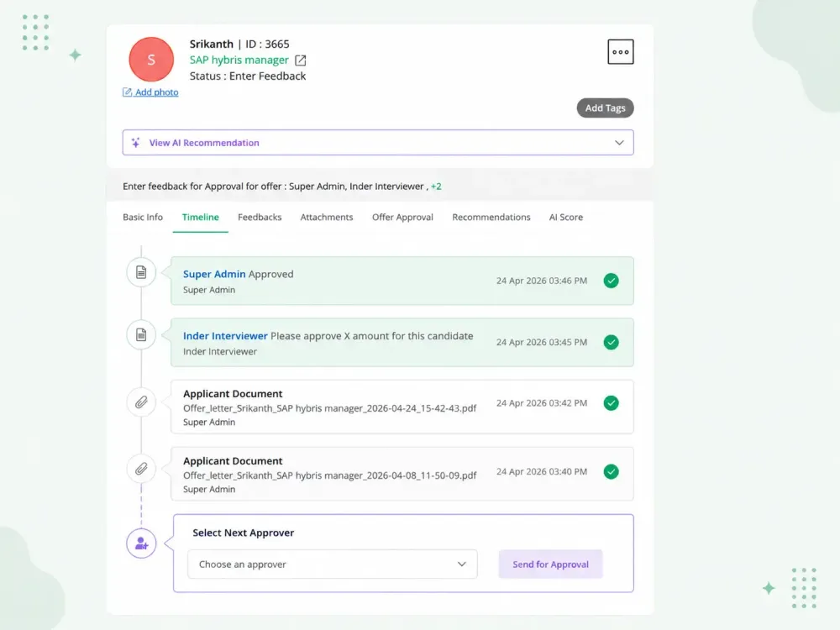The height and width of the screenshot is (630, 840).
Task: Click timestamp 24 Apr 2026 03:45 PM
Action: tap(541, 343)
